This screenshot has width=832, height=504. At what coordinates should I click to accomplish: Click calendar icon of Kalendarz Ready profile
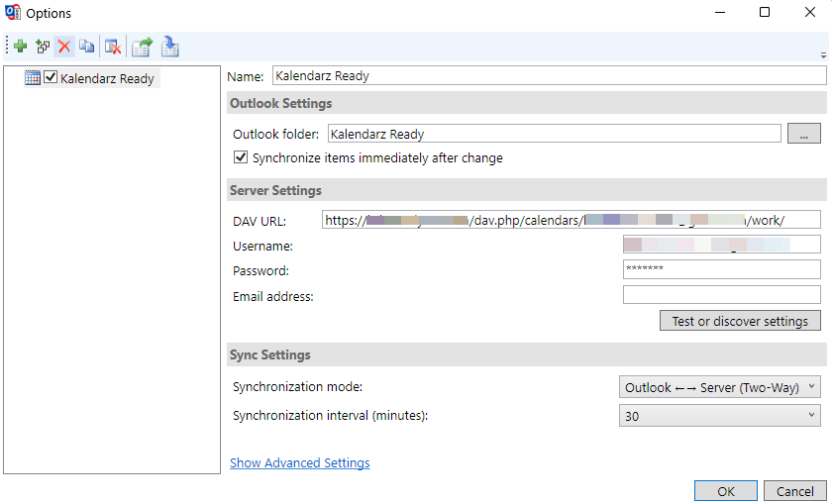click(x=33, y=78)
